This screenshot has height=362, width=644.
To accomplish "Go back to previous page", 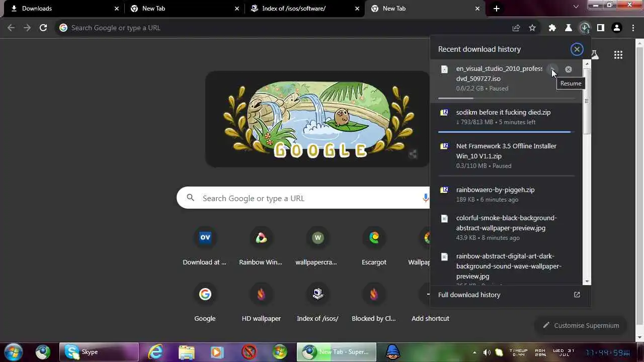I will coord(11,28).
